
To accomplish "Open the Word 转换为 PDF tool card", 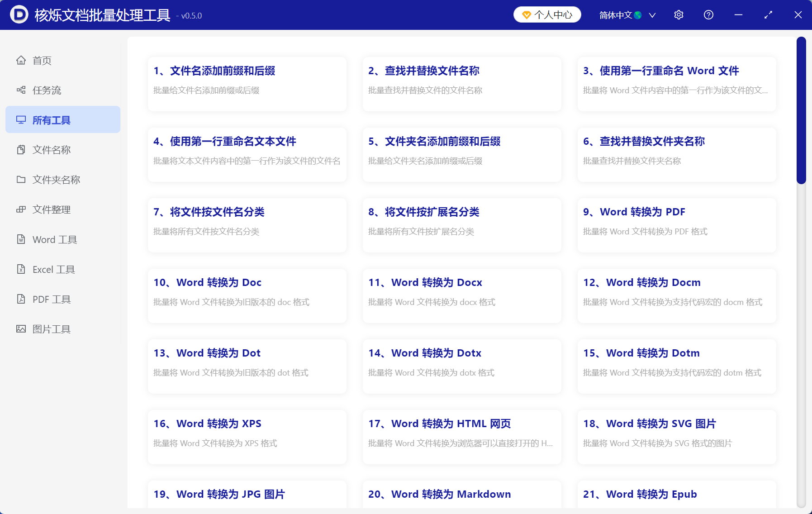I will pos(676,225).
